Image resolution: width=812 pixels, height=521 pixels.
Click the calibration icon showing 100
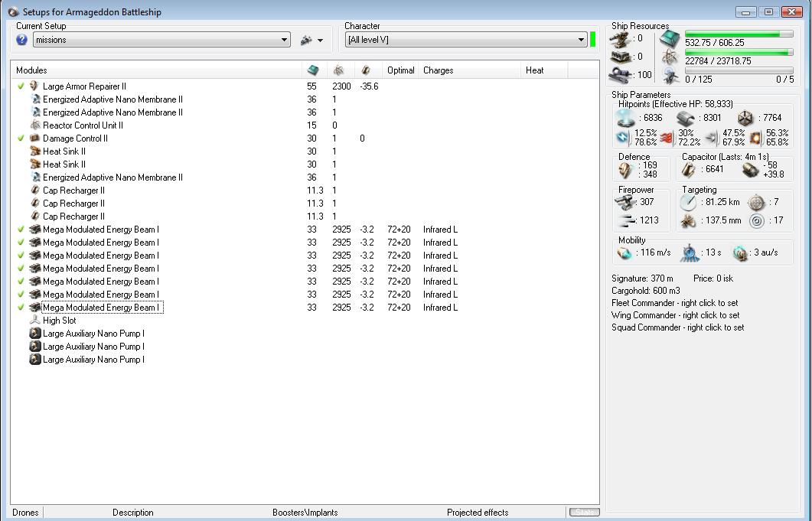621,75
